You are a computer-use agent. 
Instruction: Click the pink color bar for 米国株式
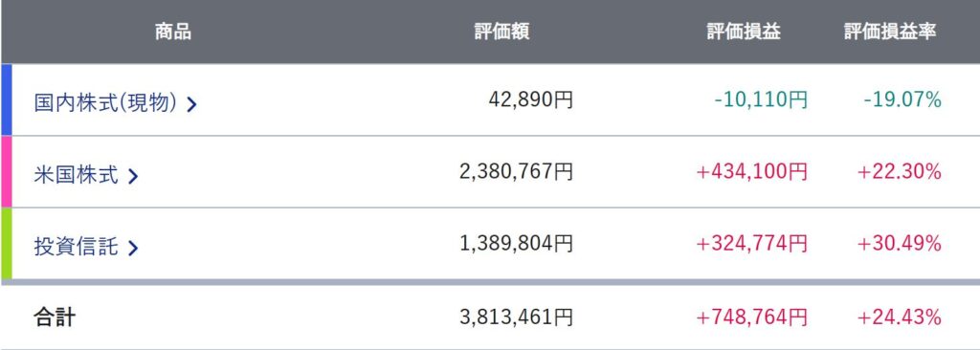(6, 171)
